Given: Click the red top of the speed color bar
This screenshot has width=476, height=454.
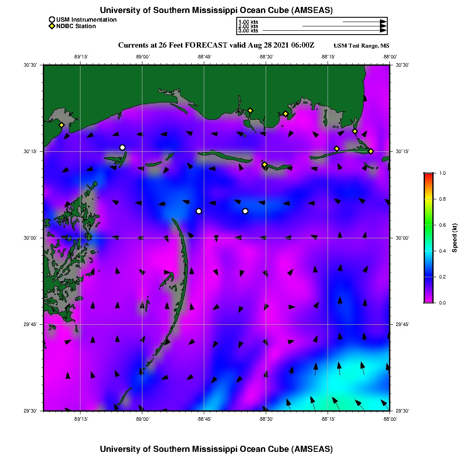Looking at the screenshot, I should click(x=429, y=175).
